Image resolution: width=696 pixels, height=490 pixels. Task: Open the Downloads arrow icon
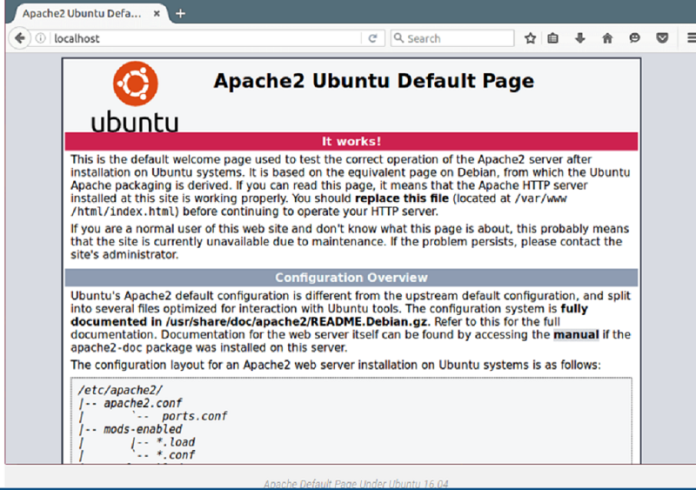(x=580, y=39)
